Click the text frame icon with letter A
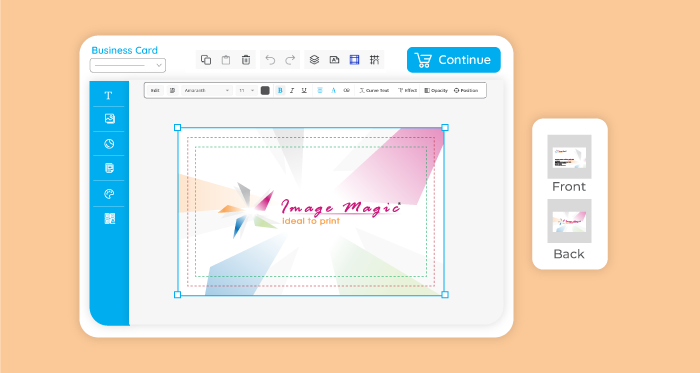Image resolution: width=700 pixels, height=373 pixels. (x=334, y=60)
